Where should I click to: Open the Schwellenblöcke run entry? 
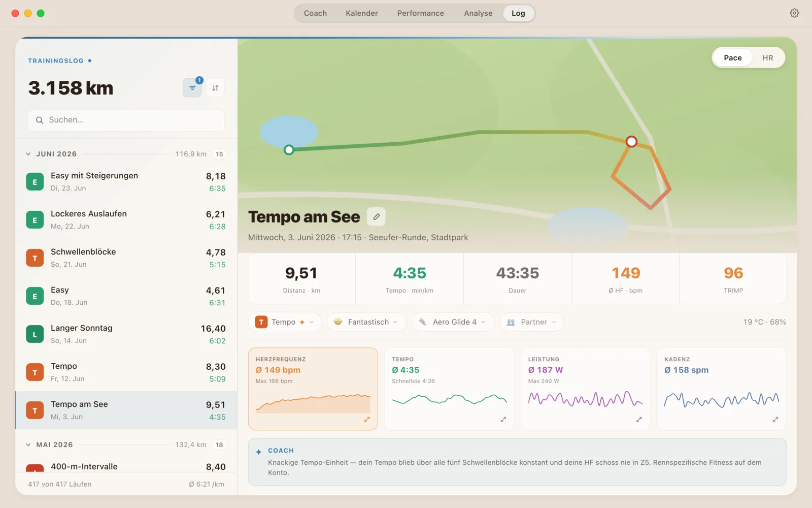point(126,258)
